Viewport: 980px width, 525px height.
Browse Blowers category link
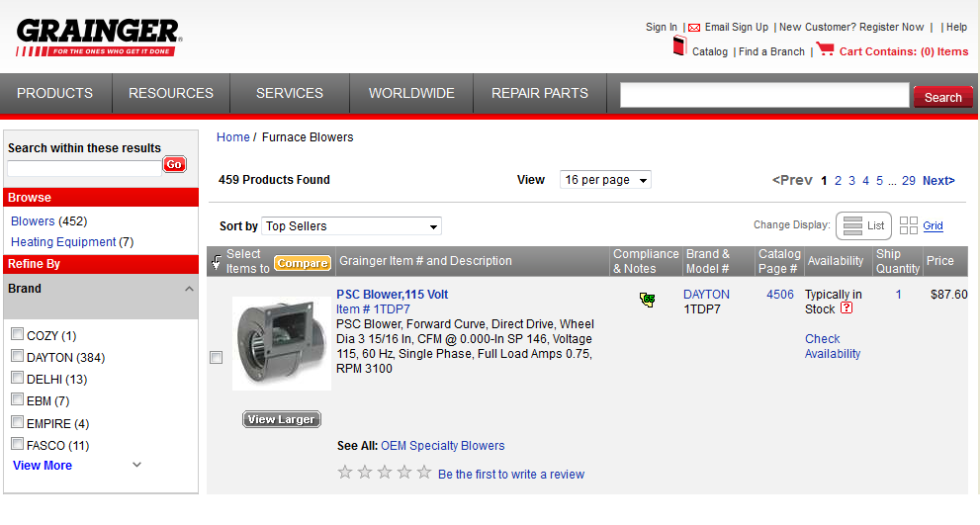[33, 221]
